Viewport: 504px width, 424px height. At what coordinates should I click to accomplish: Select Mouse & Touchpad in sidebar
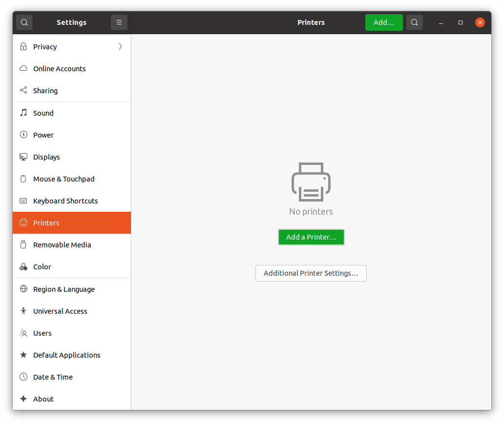pyautogui.click(x=63, y=179)
